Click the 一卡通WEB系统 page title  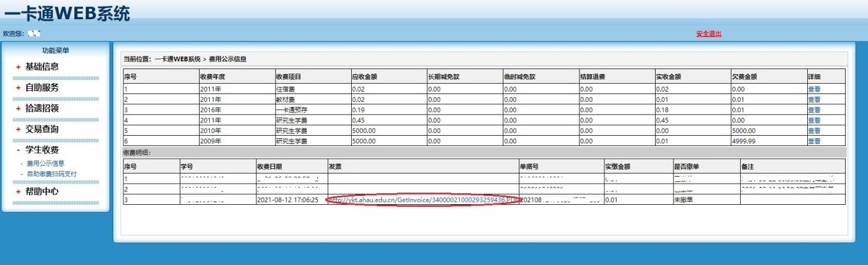coord(67,13)
